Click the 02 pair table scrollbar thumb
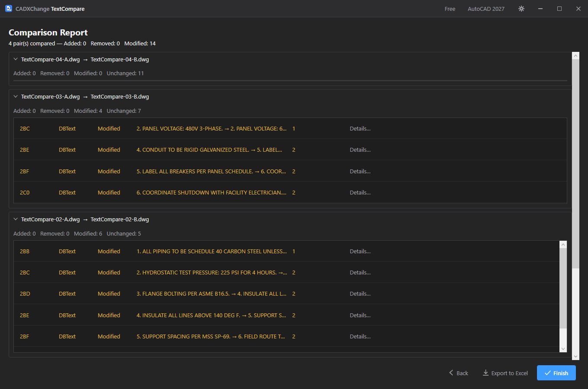 pyautogui.click(x=563, y=288)
